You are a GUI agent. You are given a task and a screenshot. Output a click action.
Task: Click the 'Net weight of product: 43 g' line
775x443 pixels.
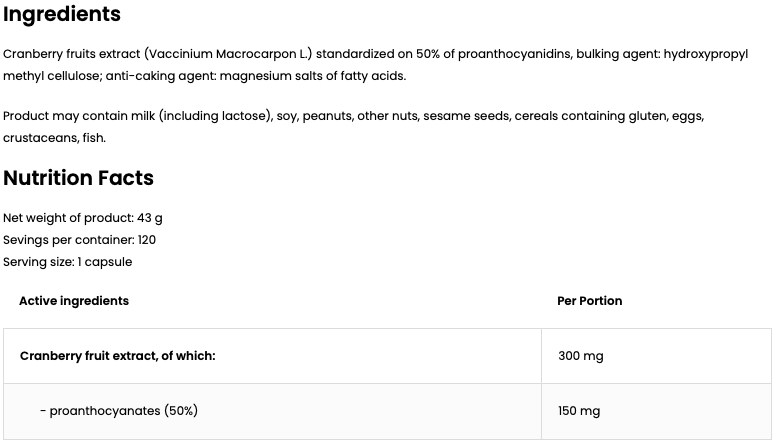[x=83, y=218]
